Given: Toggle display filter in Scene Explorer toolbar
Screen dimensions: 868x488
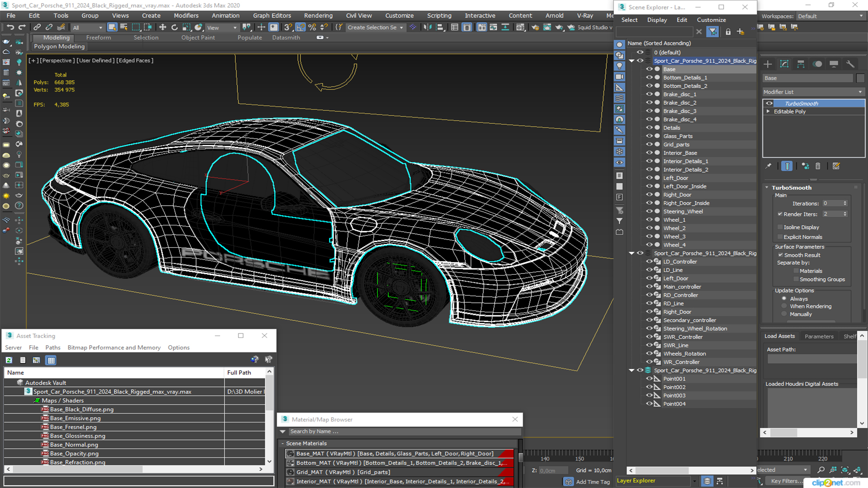Looking at the screenshot, I should tap(712, 32).
